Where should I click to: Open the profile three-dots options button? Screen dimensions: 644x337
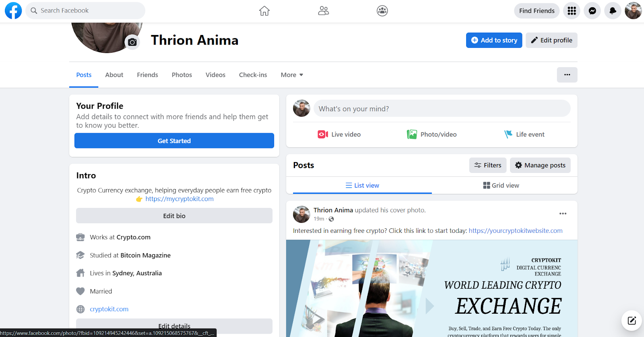pyautogui.click(x=567, y=75)
